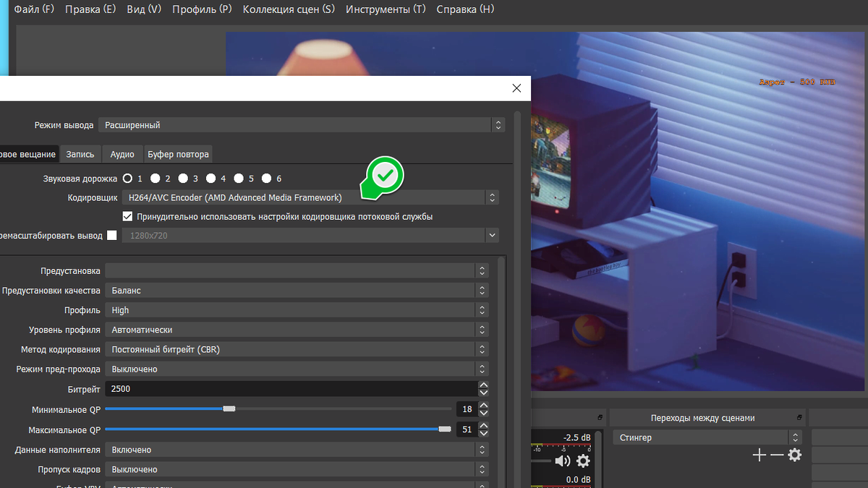Switch to the Аудио tab
The height and width of the screenshot is (488, 868).
click(x=122, y=154)
